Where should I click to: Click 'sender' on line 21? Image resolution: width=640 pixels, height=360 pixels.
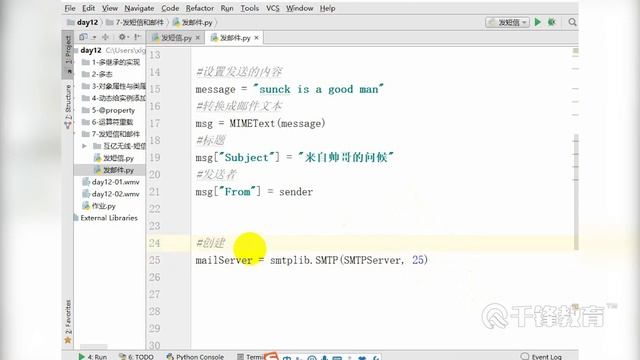click(296, 192)
